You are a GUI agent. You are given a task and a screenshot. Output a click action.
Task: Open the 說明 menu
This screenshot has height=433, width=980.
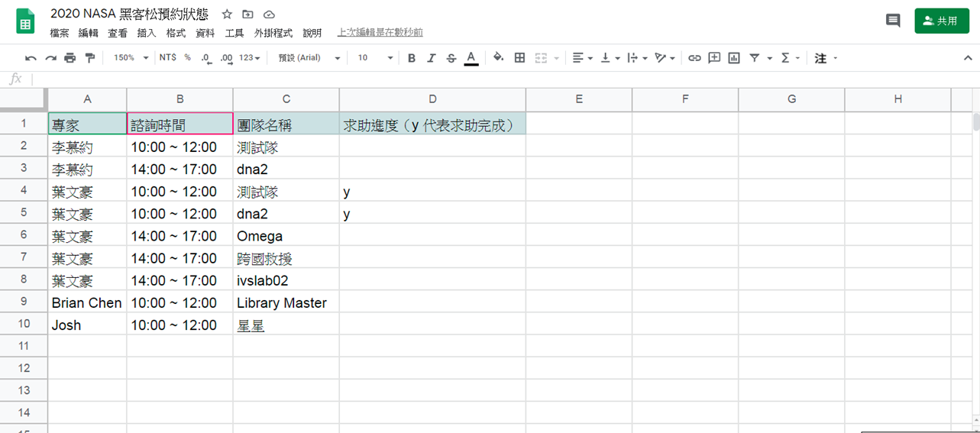pyautogui.click(x=312, y=33)
